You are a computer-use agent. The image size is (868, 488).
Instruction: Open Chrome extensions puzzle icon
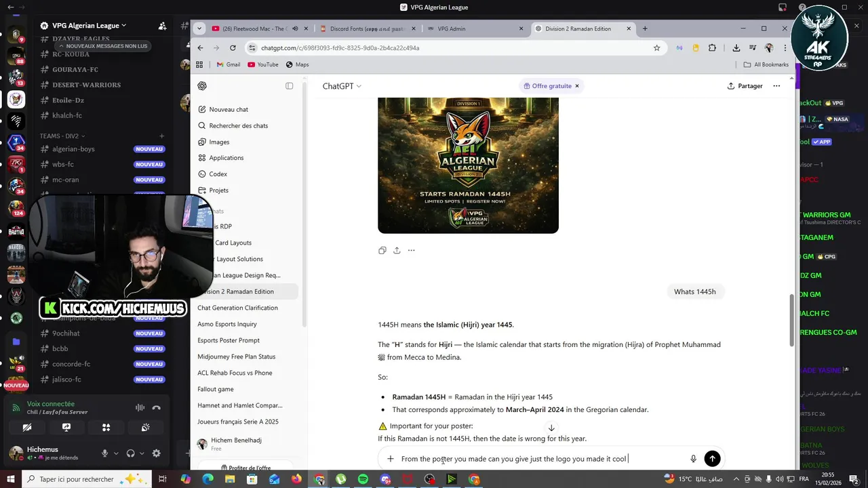coord(712,48)
